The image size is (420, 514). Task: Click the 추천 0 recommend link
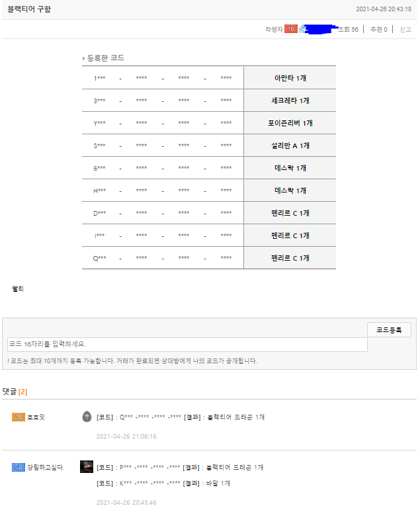pos(379,30)
